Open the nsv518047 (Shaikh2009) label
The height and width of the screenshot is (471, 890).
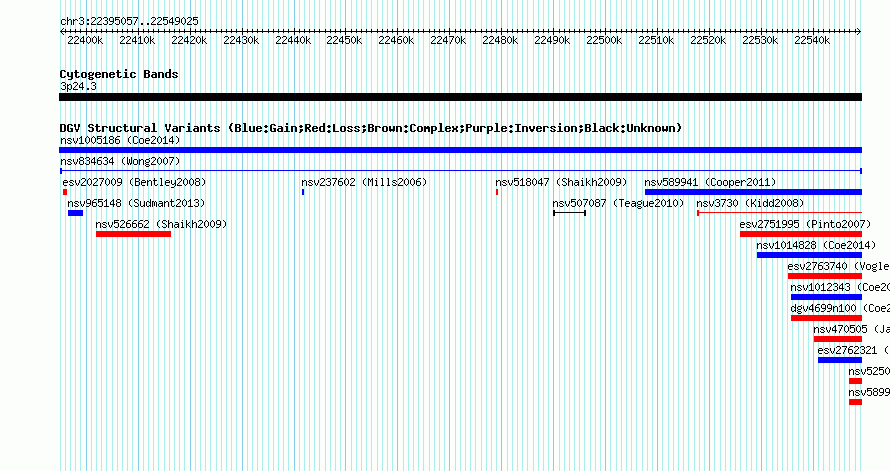click(561, 182)
